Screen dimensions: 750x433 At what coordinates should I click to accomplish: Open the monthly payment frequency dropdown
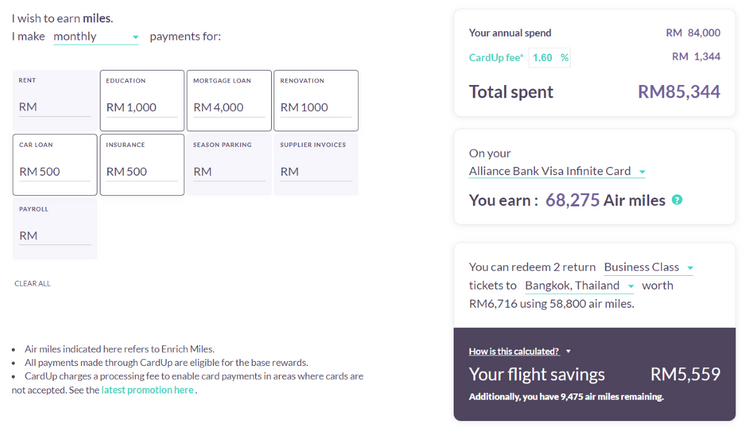click(x=96, y=37)
